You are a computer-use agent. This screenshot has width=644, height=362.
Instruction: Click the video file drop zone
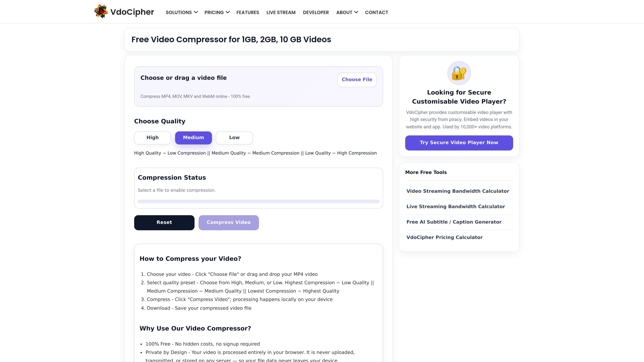pos(258,86)
